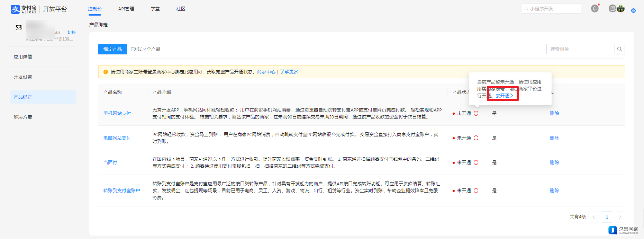Switch to API管理 tab
This screenshot has width=644, height=239.
[x=126, y=9]
